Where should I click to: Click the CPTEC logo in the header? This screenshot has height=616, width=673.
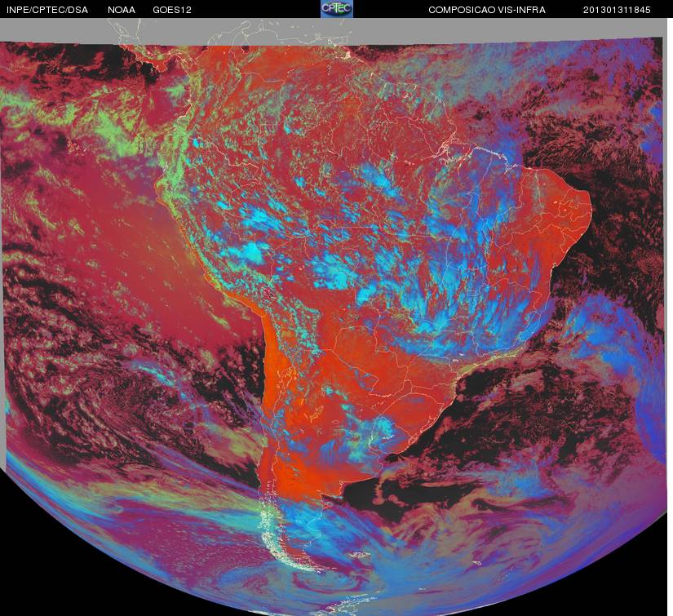pyautogui.click(x=337, y=9)
